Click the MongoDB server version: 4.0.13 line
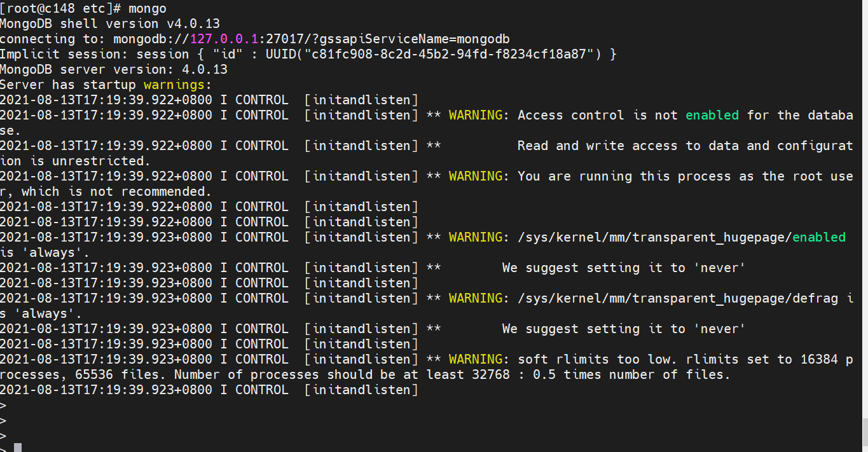The image size is (868, 452). coord(114,69)
